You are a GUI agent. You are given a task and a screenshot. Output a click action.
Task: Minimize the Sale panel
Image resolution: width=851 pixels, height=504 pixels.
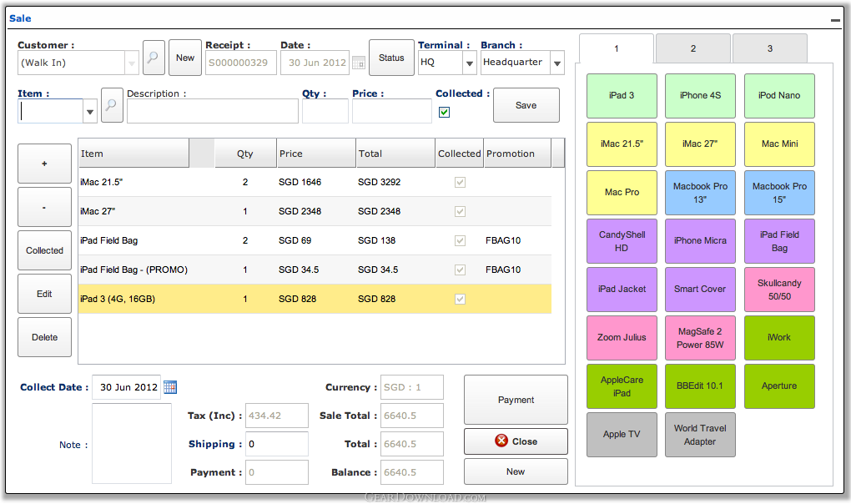tap(835, 20)
